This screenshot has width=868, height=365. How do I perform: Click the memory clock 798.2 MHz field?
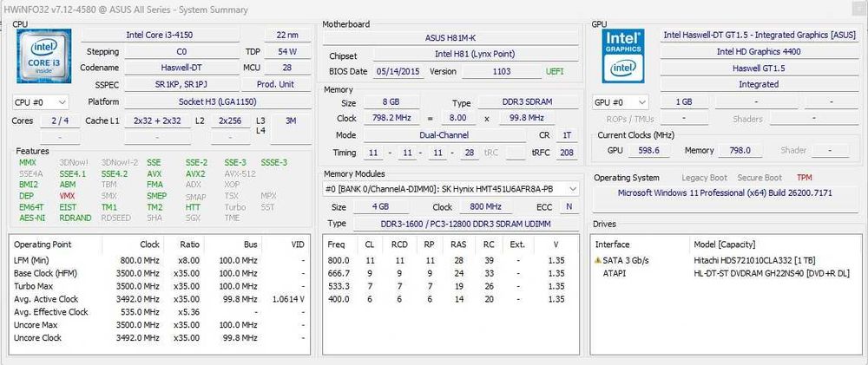pos(391,119)
